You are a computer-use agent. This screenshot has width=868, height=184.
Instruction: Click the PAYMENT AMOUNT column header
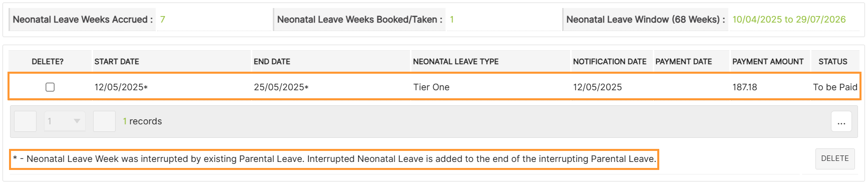(768, 62)
